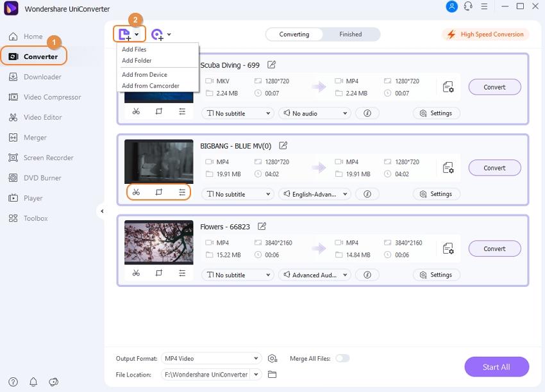Screen dimensions: 545x392
Task: Select the Trim scissors icon for Scuba Diving
Action: tap(136, 111)
